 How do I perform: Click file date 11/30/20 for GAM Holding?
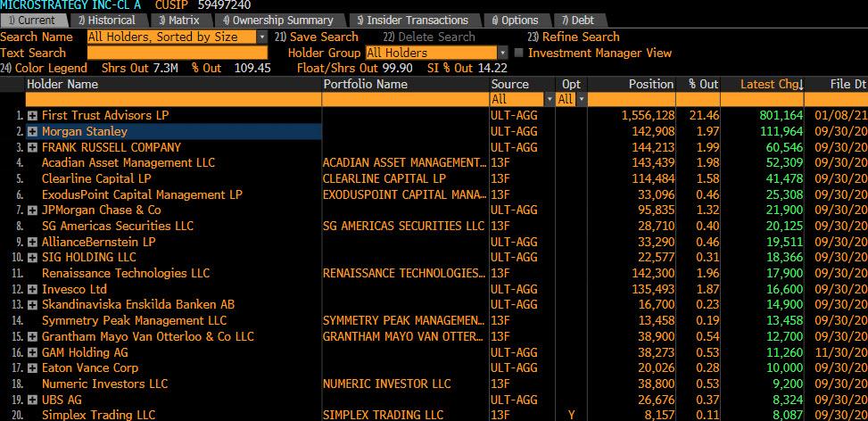841,352
